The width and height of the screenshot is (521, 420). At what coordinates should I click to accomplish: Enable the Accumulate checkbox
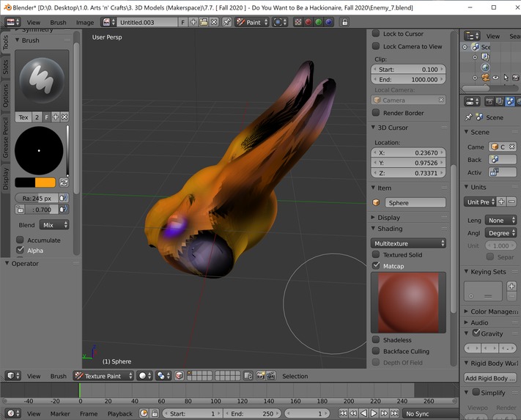pos(21,240)
